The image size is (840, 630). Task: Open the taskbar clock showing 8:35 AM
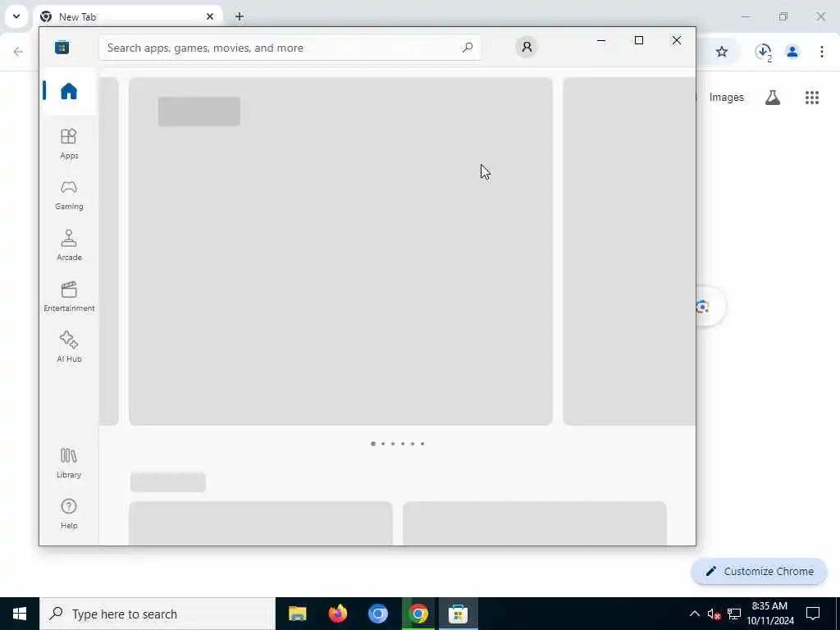click(x=769, y=614)
